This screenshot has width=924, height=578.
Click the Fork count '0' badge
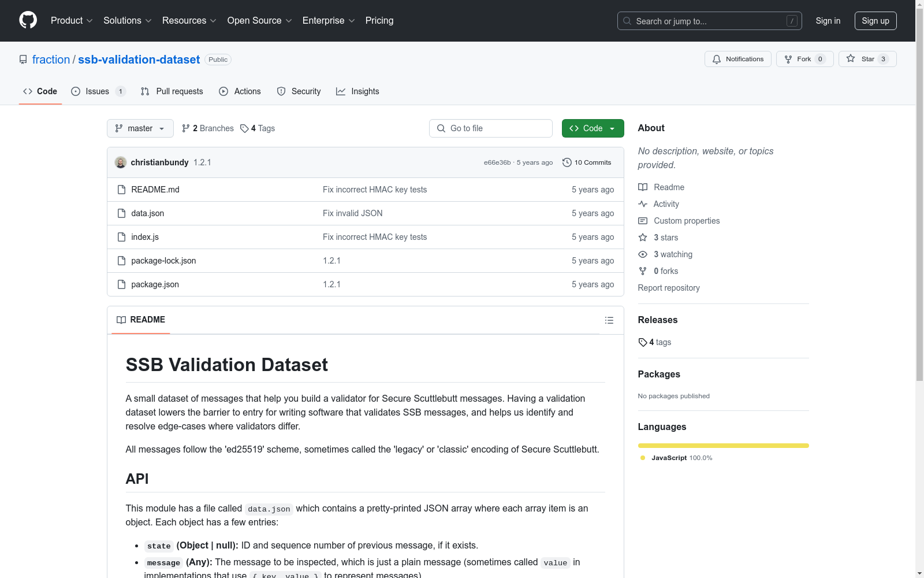(x=820, y=59)
